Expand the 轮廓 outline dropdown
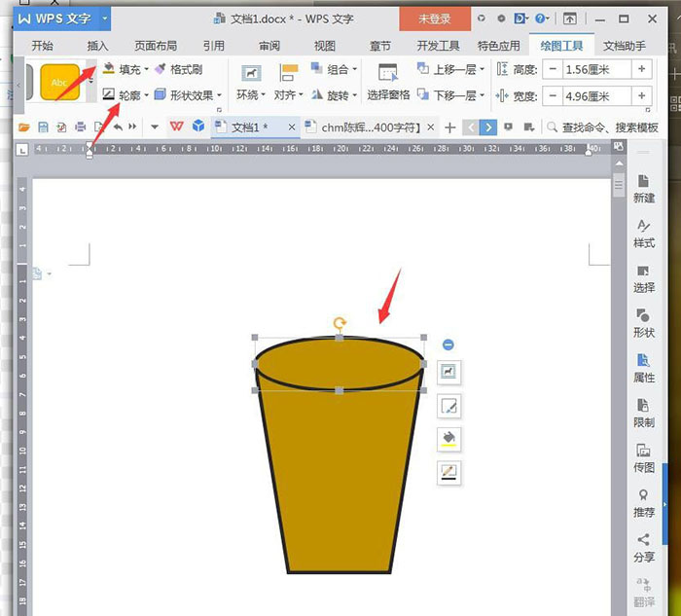Viewport: 681px width, 616px height. point(147,95)
